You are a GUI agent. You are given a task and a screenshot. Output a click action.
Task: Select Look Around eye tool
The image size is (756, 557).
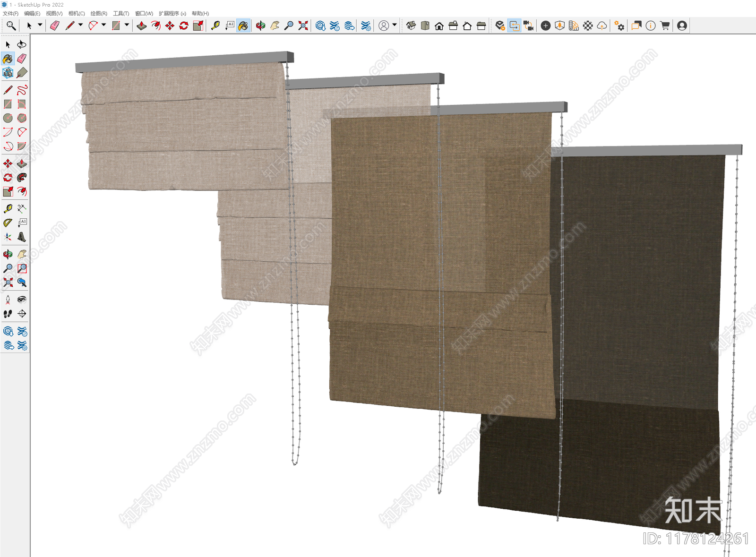(22, 300)
